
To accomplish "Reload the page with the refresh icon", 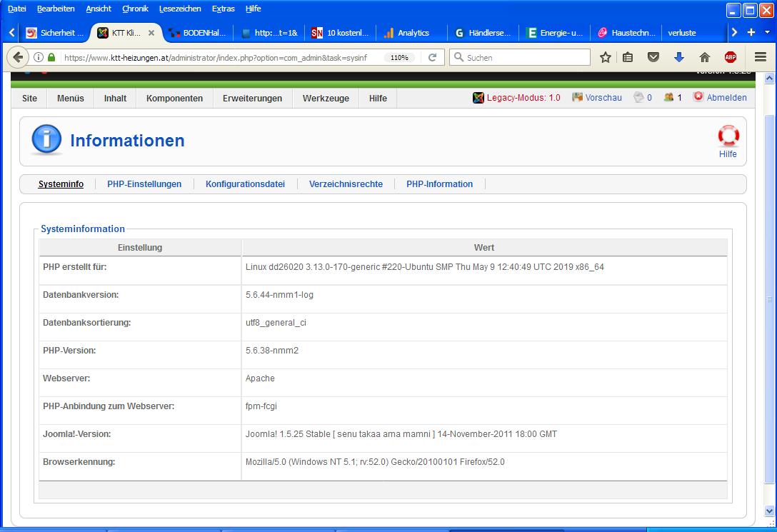I will coord(432,57).
